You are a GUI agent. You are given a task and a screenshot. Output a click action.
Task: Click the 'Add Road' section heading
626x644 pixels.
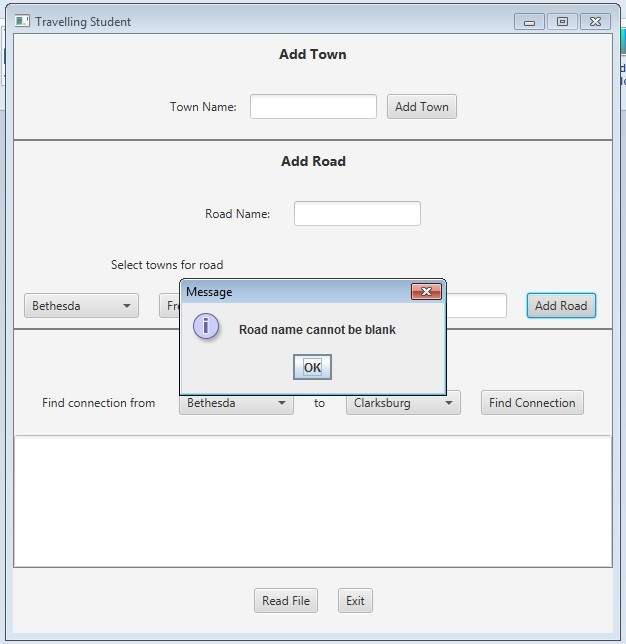pos(313,161)
